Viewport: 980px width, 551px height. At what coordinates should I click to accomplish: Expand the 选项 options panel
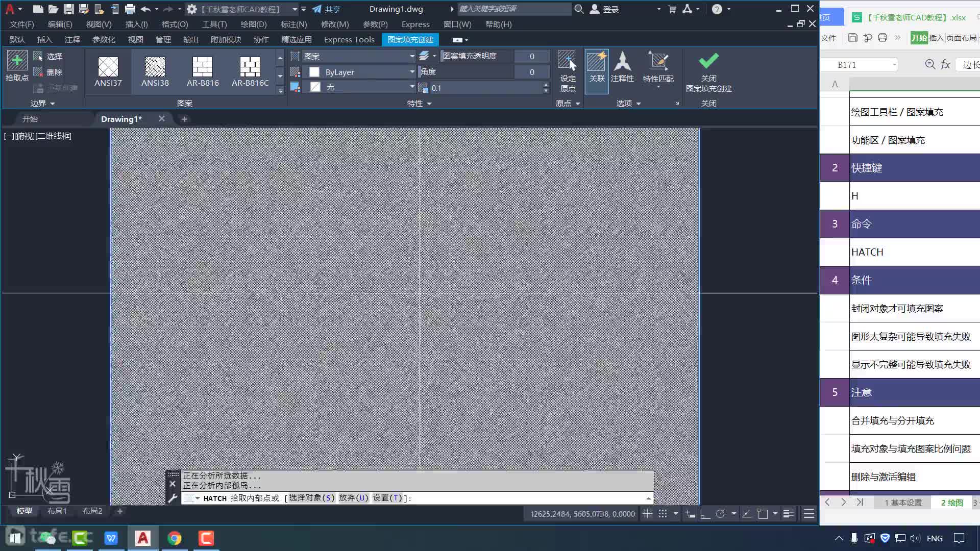click(x=628, y=103)
